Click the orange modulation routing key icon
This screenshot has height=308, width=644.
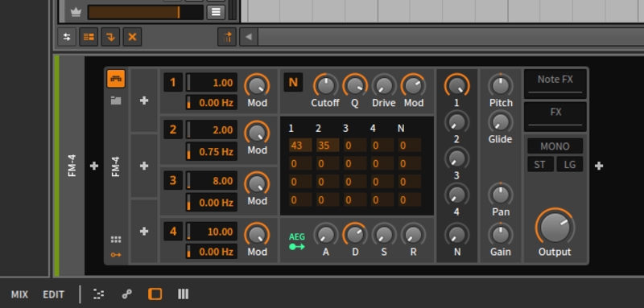(x=116, y=255)
